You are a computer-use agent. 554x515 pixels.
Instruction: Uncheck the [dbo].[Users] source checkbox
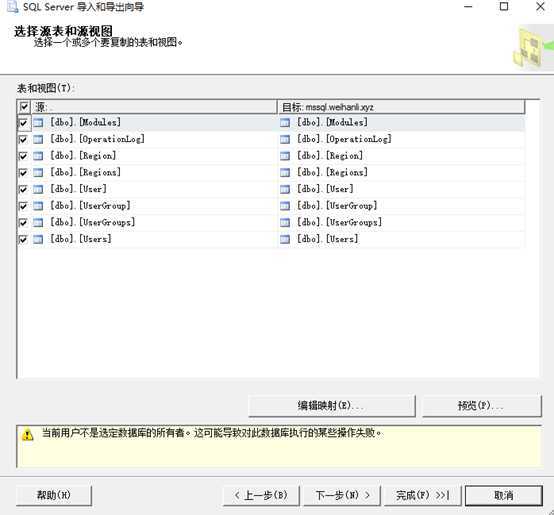tap(23, 239)
